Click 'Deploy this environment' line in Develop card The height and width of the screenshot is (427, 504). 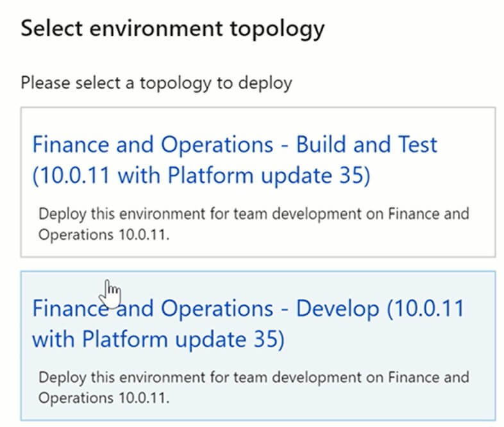[253, 377]
